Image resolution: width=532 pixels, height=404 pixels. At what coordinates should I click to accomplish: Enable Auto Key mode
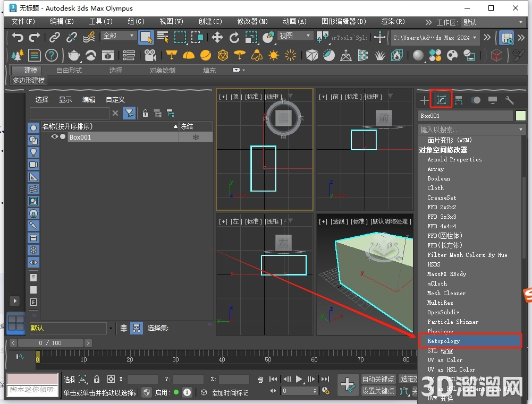pyautogui.click(x=378, y=379)
